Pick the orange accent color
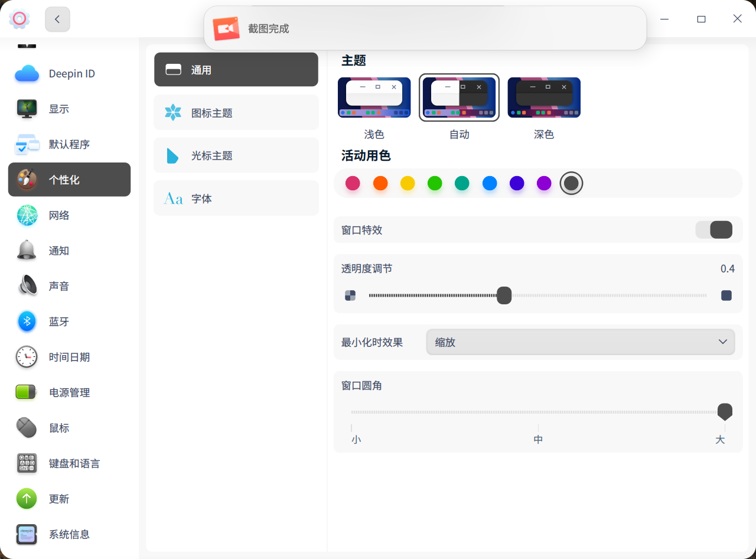This screenshot has height=559, width=756. (380, 183)
